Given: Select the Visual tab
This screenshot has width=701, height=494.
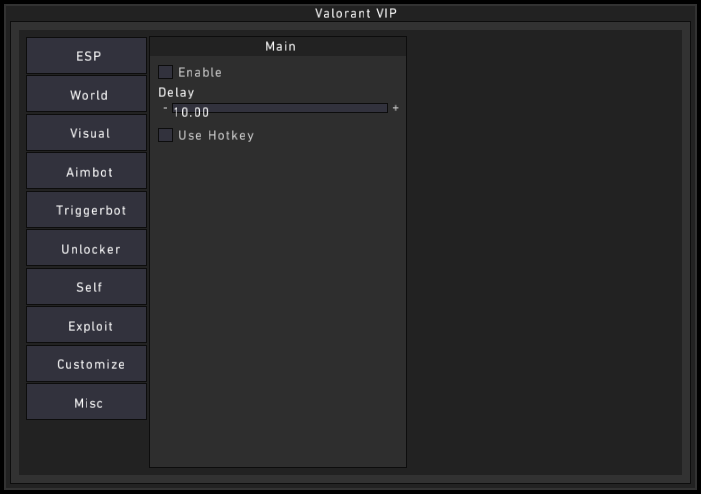Looking at the screenshot, I should [x=87, y=133].
